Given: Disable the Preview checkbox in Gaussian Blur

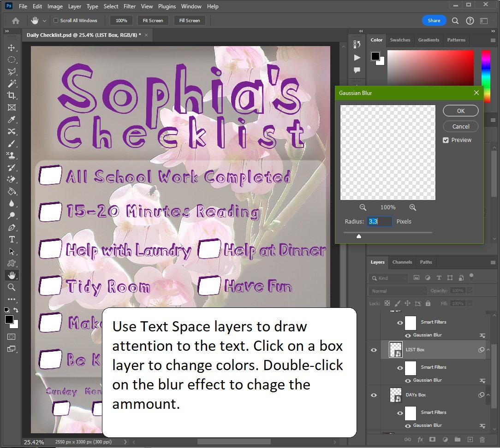Looking at the screenshot, I should pyautogui.click(x=446, y=140).
